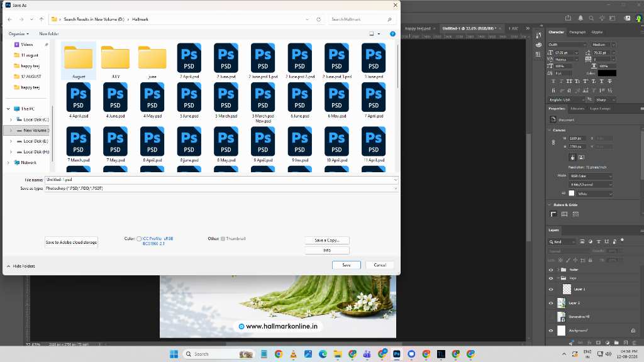Click the Photoshop icon in taskbar
The width and height of the screenshot is (644, 362).
pyautogui.click(x=397, y=354)
